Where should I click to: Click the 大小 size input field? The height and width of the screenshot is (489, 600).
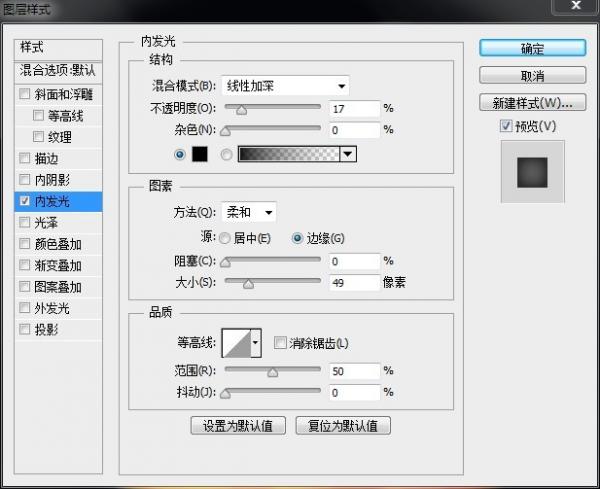click(354, 283)
